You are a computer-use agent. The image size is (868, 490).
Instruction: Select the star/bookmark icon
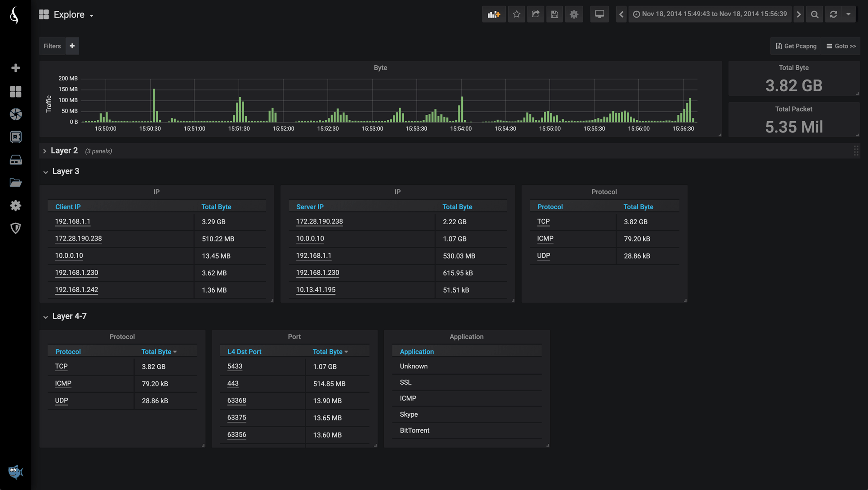click(x=516, y=14)
